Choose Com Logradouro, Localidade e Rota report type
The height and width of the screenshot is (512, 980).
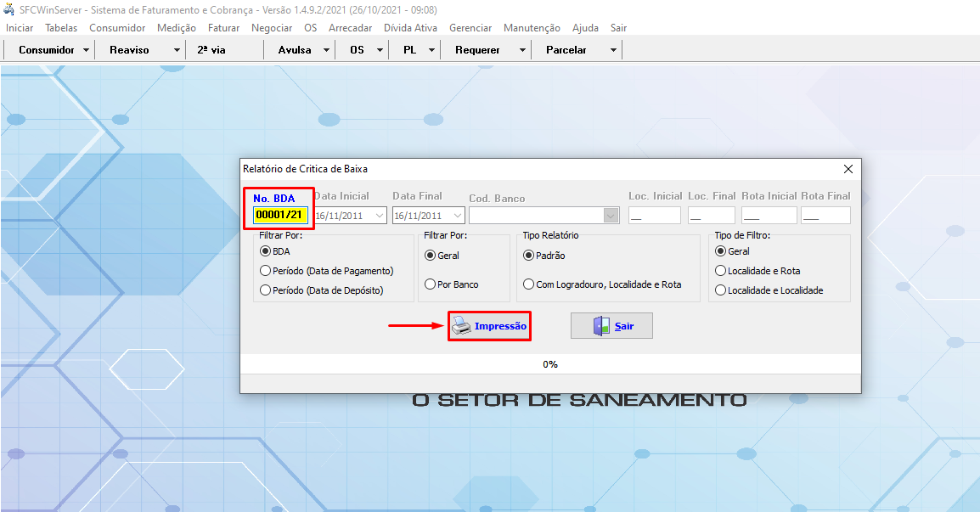530,284
